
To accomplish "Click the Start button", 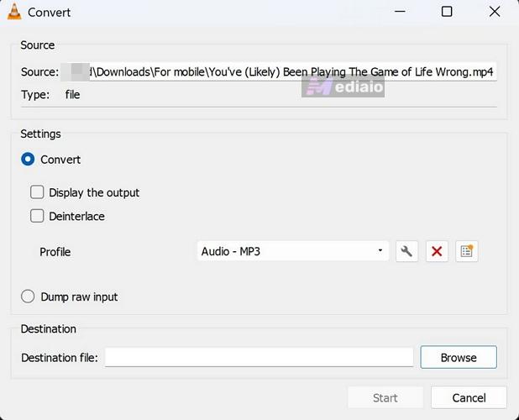I will click(385, 397).
